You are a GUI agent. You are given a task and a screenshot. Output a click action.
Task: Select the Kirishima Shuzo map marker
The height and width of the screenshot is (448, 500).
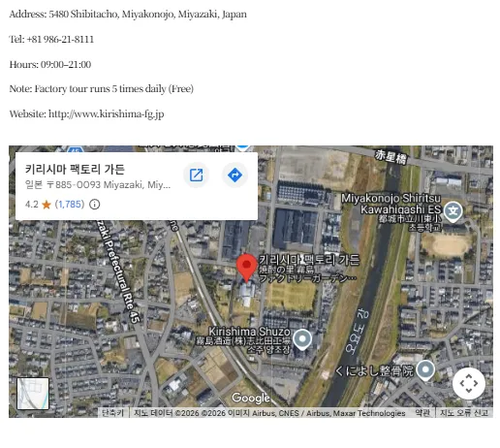(x=302, y=339)
